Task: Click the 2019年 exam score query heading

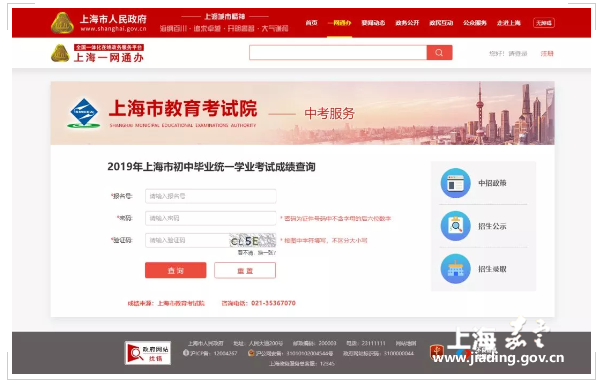Action: 211,167
